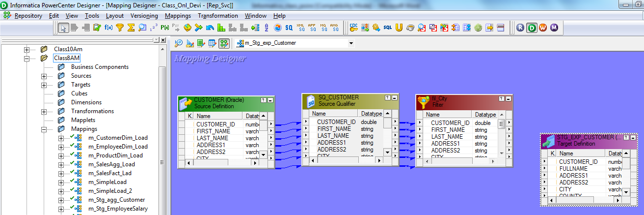Click the SQL transformation icon
This screenshot has width=644, height=215.
point(388,28)
